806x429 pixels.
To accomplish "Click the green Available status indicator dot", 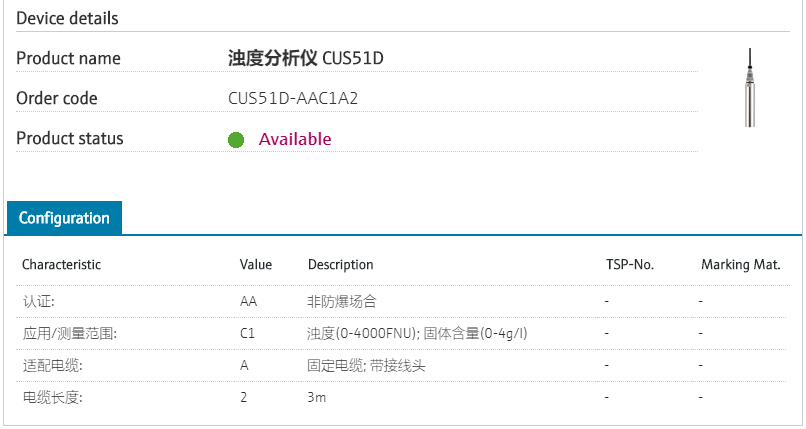I will tap(236, 140).
